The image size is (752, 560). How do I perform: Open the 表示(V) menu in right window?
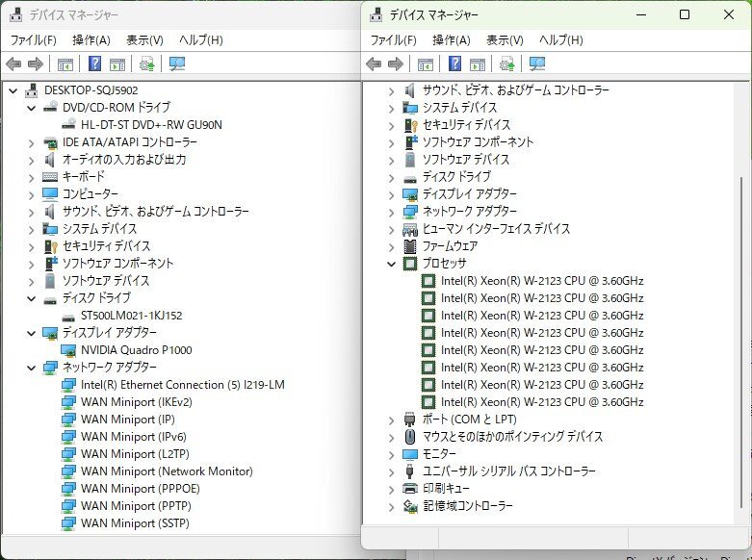click(x=504, y=40)
